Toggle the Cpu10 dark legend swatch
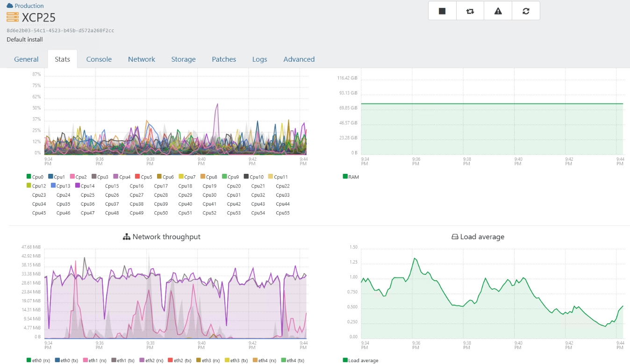This screenshot has width=630, height=364. tap(246, 177)
